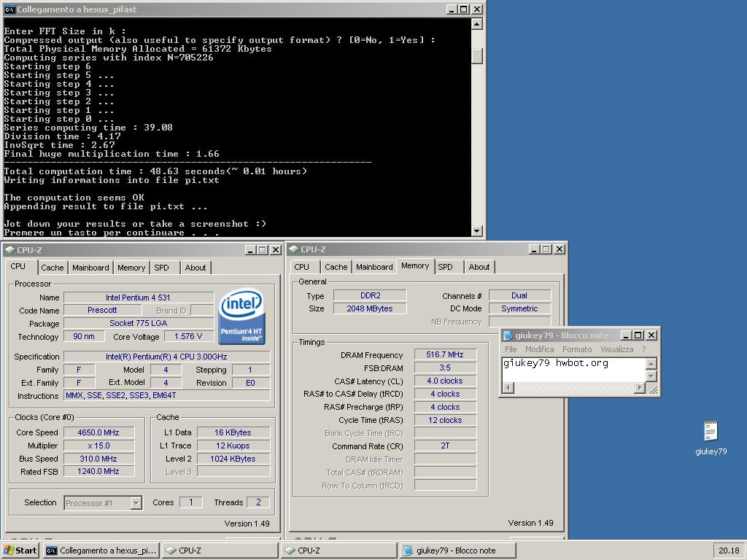Activate hexus_pifast console taskbar button
Image resolution: width=747 pixels, height=560 pixels.
pos(101,551)
